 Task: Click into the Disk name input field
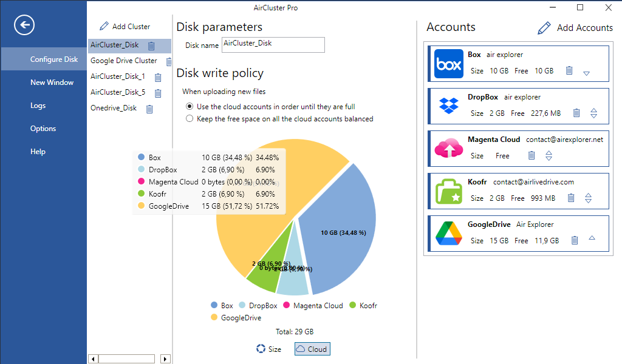273,45
